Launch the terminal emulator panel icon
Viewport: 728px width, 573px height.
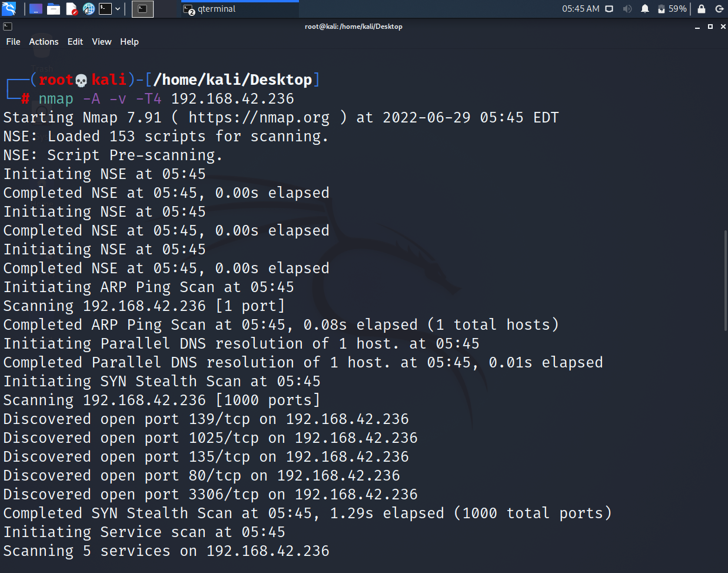point(105,9)
